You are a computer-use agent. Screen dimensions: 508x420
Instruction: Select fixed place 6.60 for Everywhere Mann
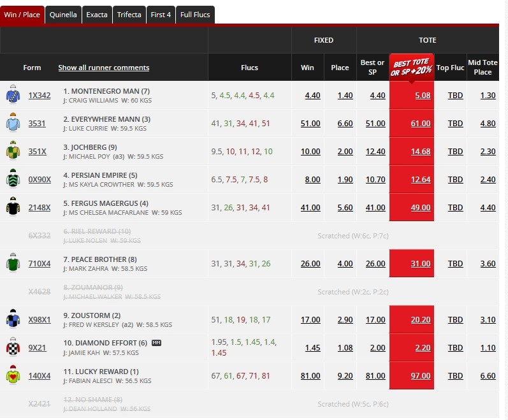[345, 124]
